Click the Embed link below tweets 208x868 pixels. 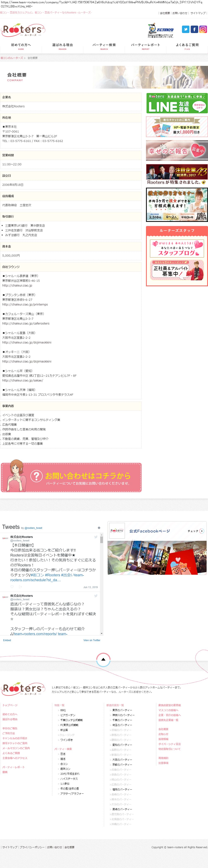7,640
